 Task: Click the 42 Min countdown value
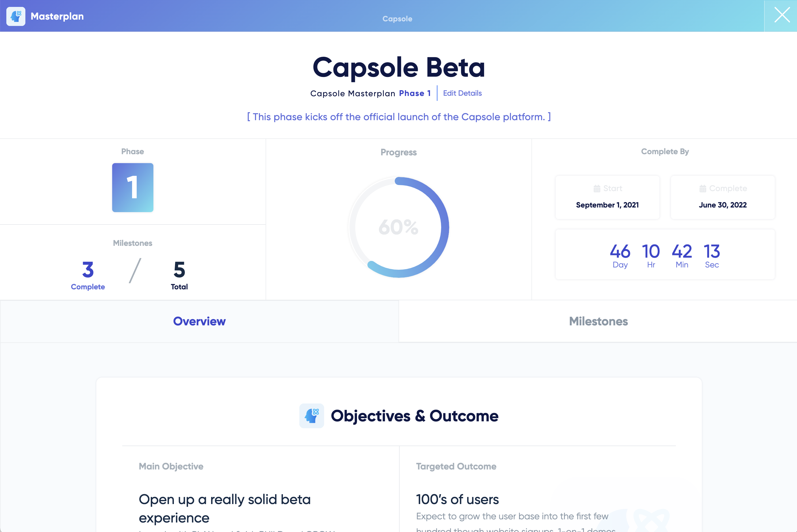(682, 256)
